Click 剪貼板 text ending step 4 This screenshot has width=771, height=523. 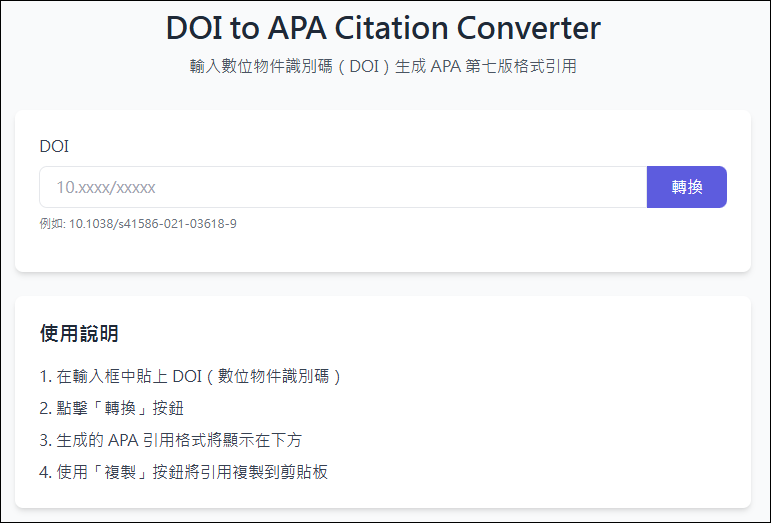point(304,472)
